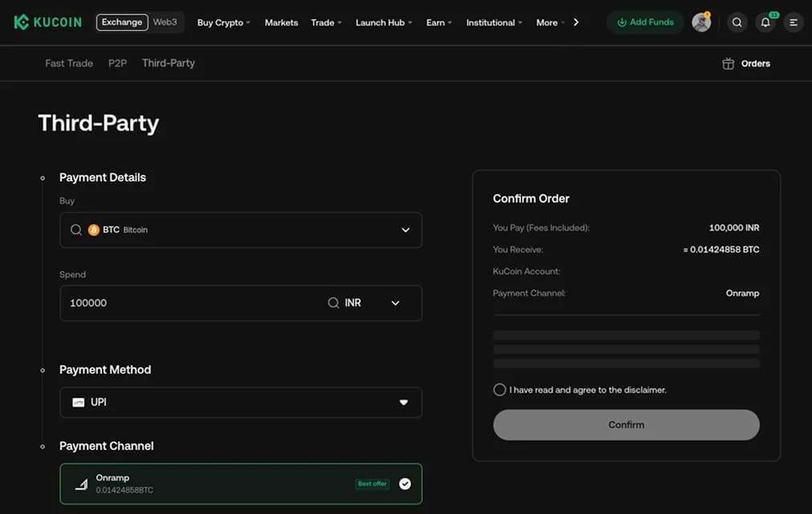The height and width of the screenshot is (514, 812).
Task: Switch to the Fast Trade tab
Action: pos(69,63)
